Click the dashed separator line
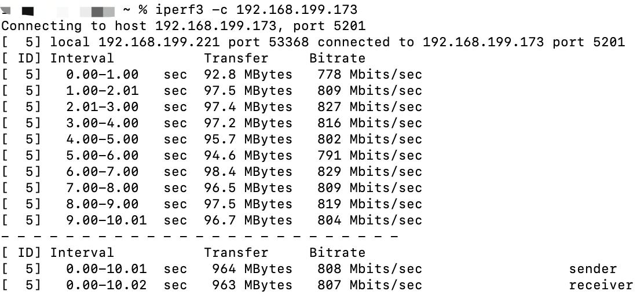 [200, 237]
